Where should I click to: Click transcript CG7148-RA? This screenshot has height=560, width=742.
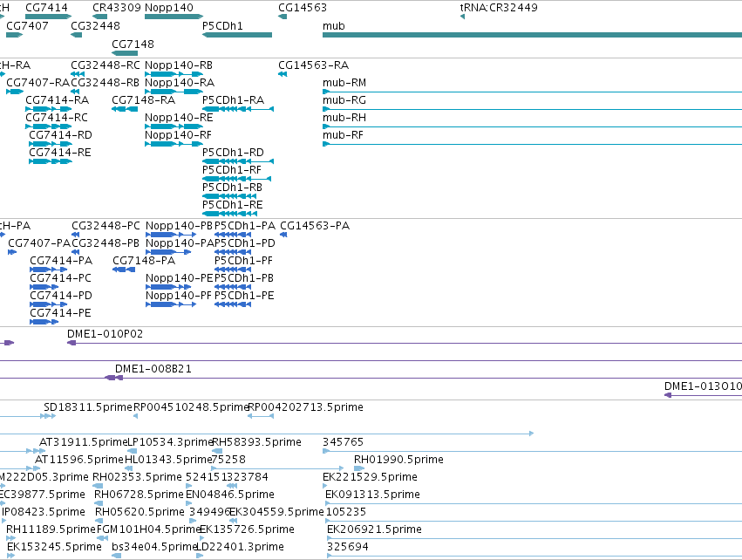(125, 109)
